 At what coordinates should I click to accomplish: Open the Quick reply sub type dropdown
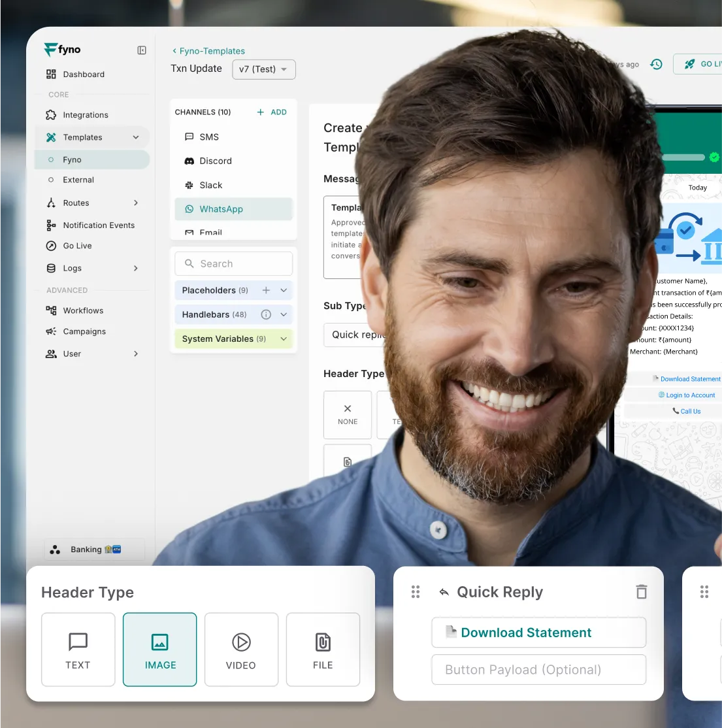point(355,335)
